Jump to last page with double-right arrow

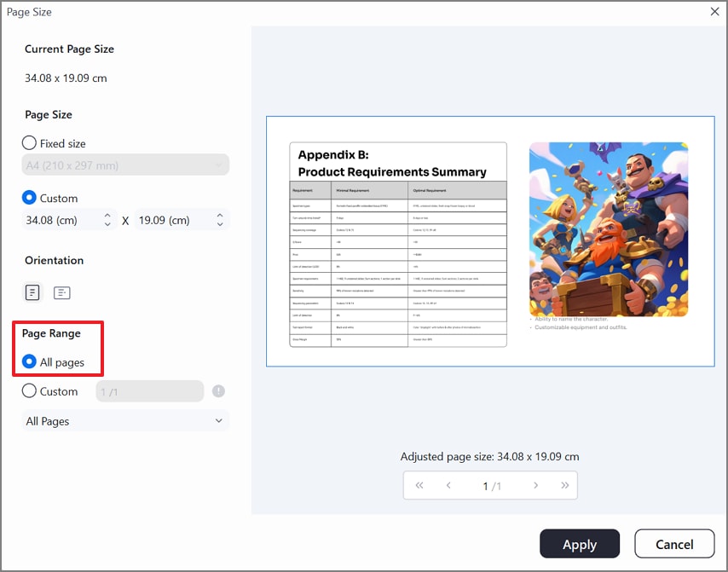click(564, 485)
